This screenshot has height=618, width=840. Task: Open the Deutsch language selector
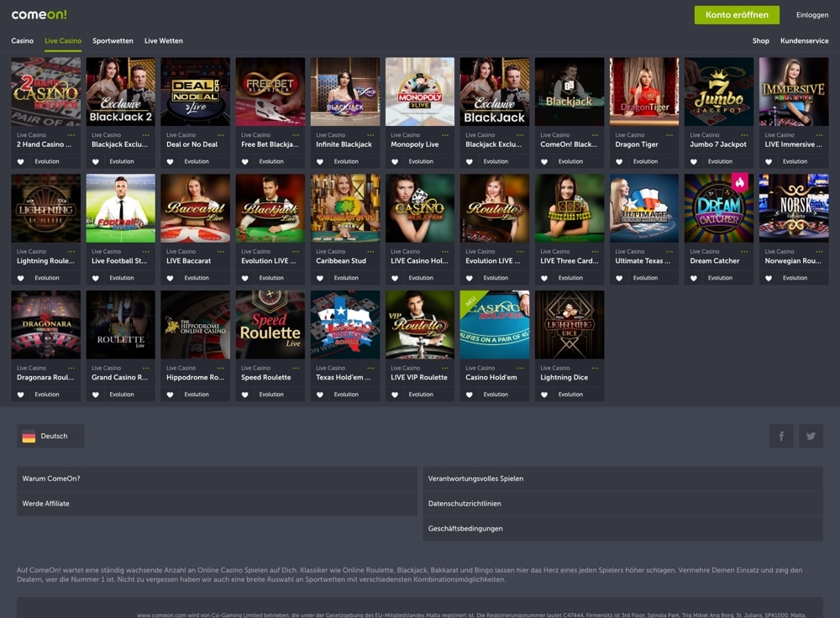pos(50,436)
